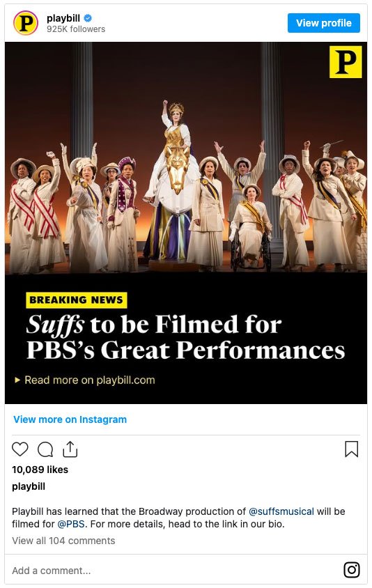Click Read more on playbill.com text

(x=90, y=380)
